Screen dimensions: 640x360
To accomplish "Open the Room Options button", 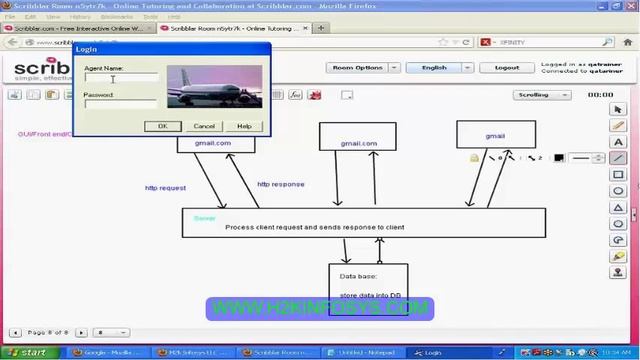I will tap(358, 68).
